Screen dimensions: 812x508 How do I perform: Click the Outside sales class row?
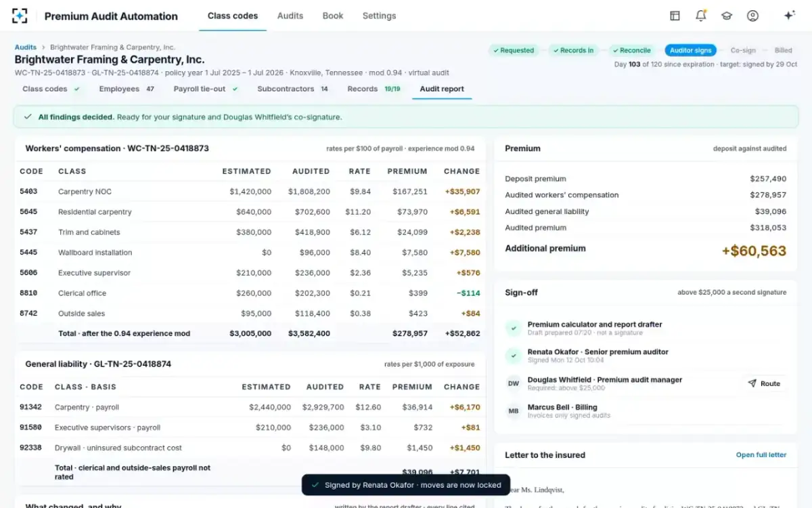250,314
